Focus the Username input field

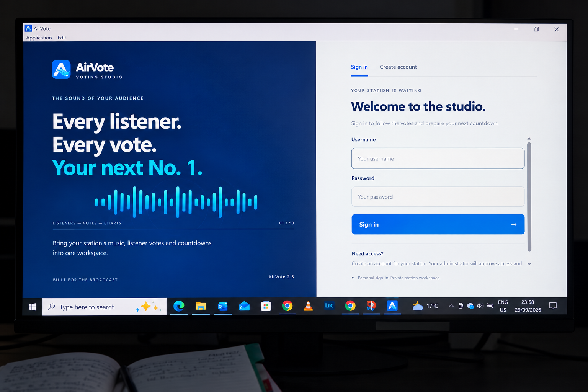(438, 158)
